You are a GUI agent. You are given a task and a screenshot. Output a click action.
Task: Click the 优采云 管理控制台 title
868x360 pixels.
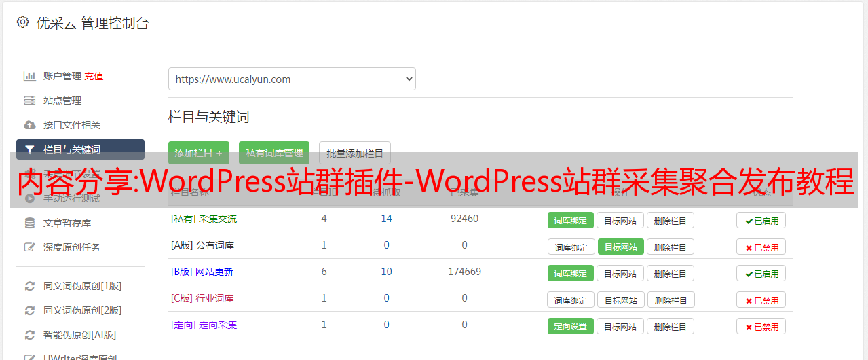(x=92, y=23)
